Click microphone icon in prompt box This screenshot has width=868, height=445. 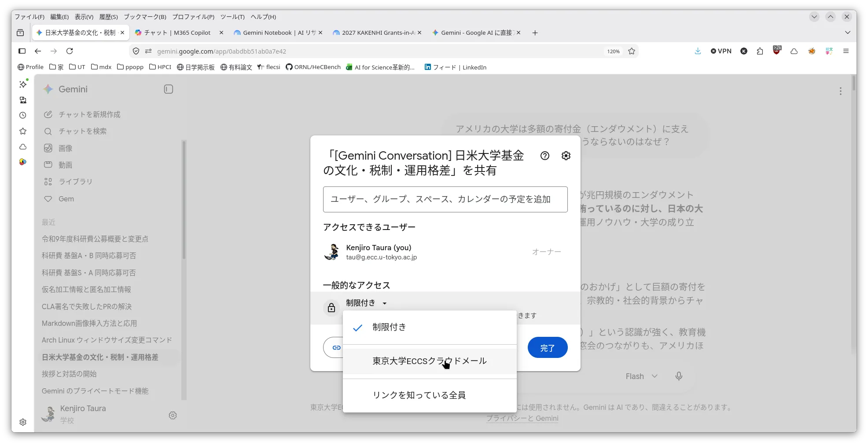pyautogui.click(x=679, y=376)
